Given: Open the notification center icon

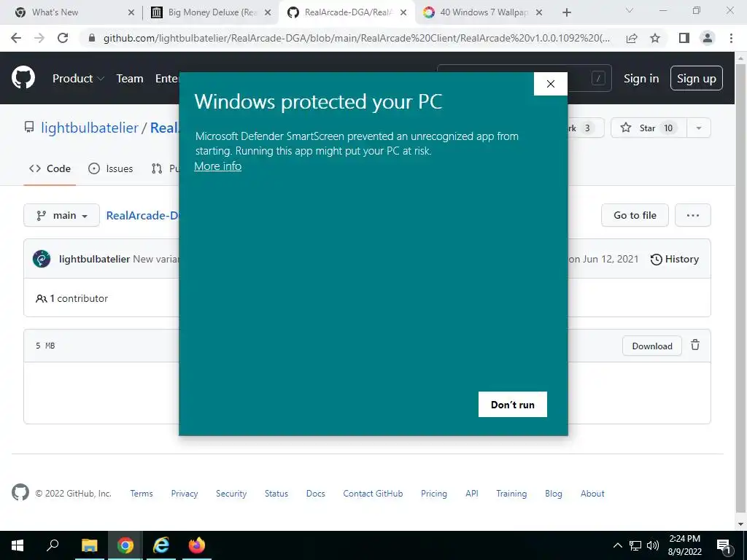Looking at the screenshot, I should coord(724,546).
